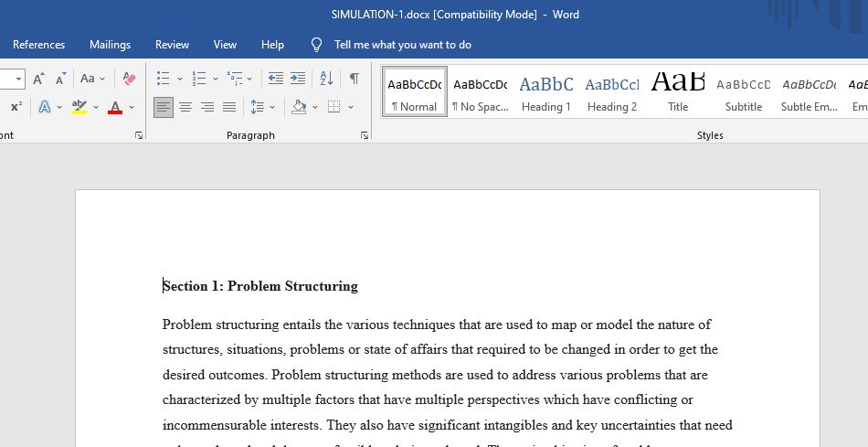
Task: Apply the Heading 2 style
Action: [611, 92]
